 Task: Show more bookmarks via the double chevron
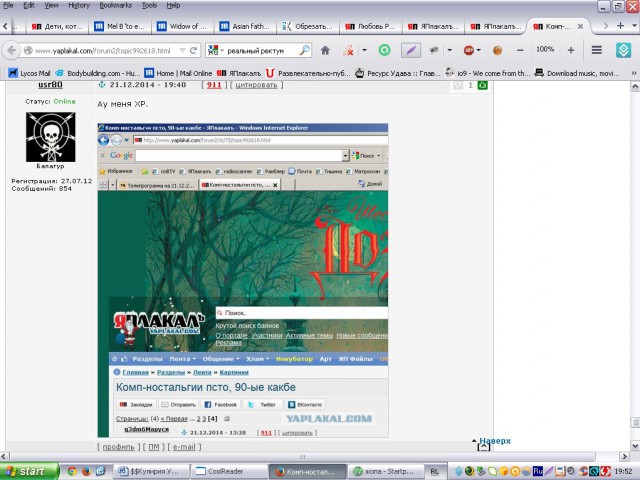pyautogui.click(x=634, y=73)
